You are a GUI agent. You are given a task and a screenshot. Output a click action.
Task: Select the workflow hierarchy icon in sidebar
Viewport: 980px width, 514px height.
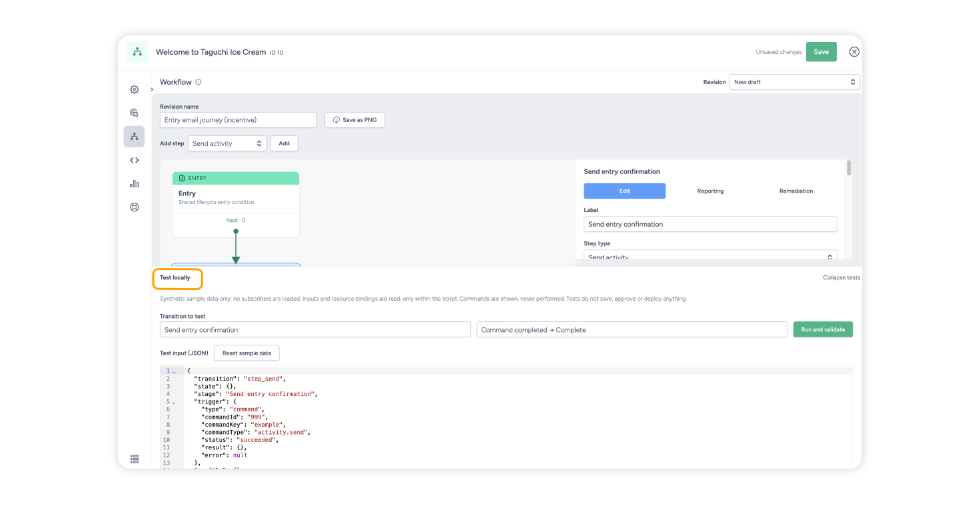point(134,137)
